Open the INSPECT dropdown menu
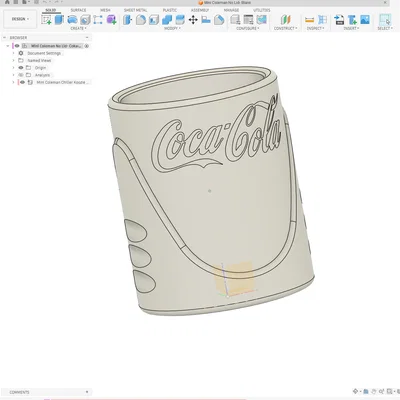Screen dimensions: 400x400 pos(316,29)
